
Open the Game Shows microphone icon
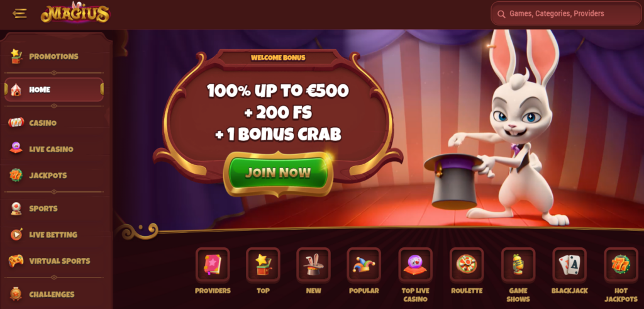(518, 265)
